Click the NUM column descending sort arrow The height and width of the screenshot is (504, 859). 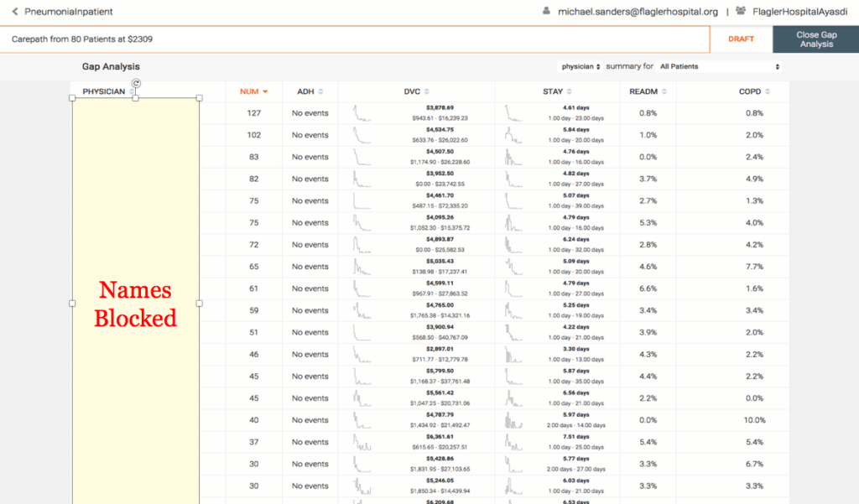point(266,91)
